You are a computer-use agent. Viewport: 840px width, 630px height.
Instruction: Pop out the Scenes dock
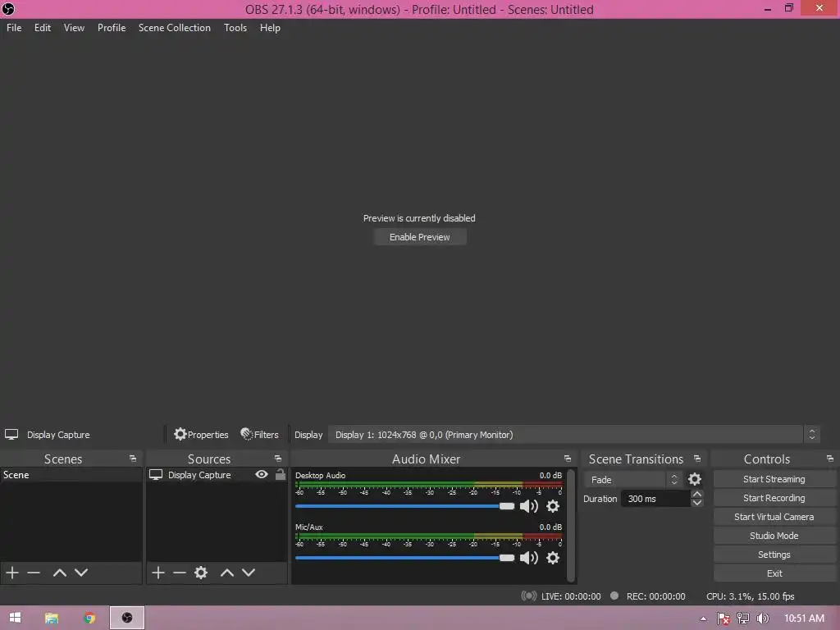(133, 459)
